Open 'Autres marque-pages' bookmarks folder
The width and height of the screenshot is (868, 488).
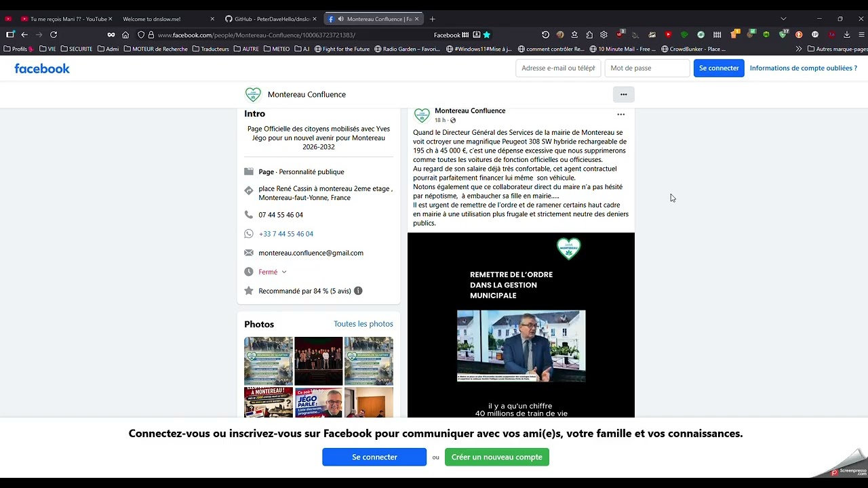tap(837, 49)
